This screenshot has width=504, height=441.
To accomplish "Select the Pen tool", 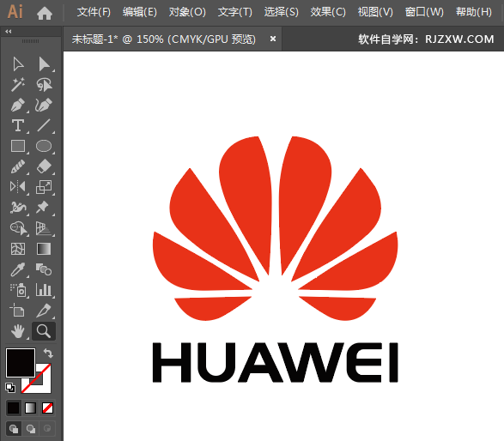I will click(x=18, y=105).
